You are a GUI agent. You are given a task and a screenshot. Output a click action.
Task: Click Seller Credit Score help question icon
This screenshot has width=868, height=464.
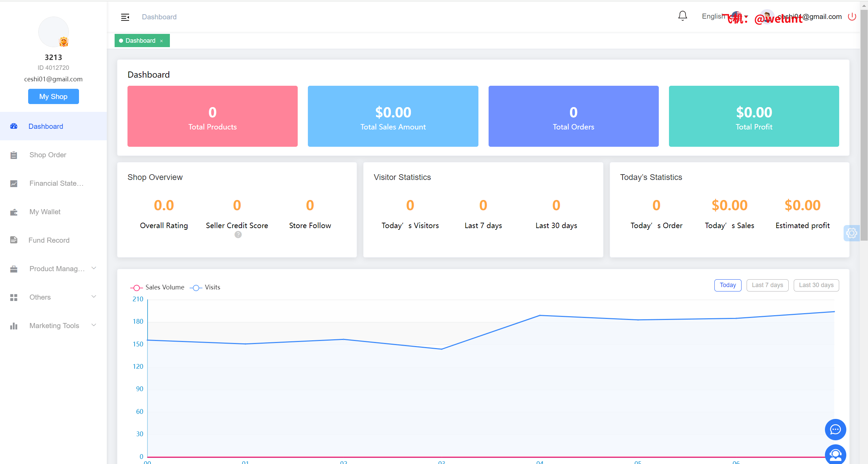[238, 235]
